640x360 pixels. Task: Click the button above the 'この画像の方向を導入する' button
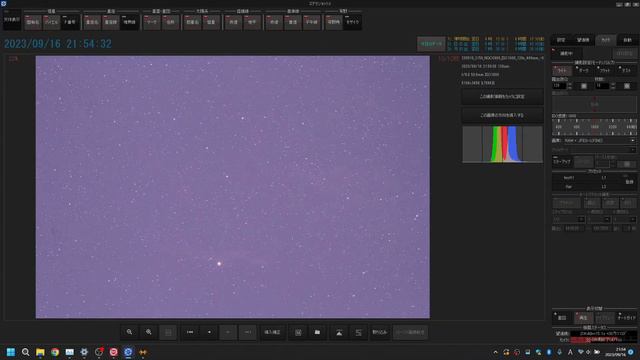pyautogui.click(x=502, y=97)
